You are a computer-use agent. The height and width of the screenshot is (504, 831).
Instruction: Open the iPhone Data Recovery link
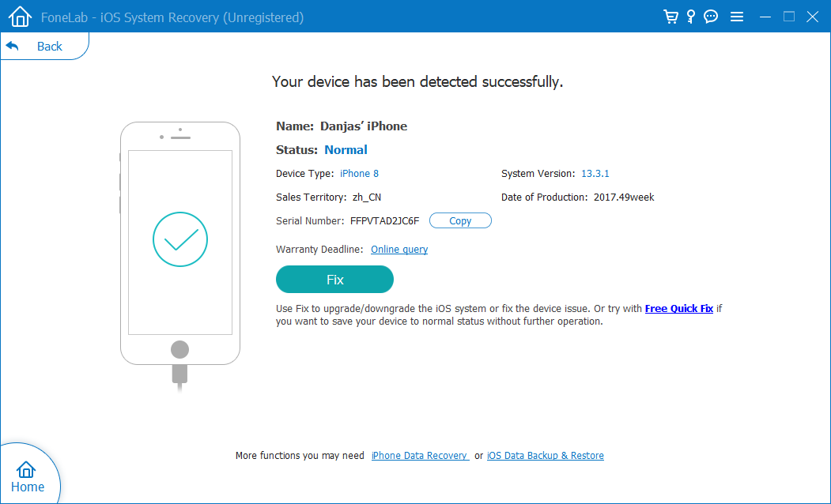pyautogui.click(x=419, y=456)
